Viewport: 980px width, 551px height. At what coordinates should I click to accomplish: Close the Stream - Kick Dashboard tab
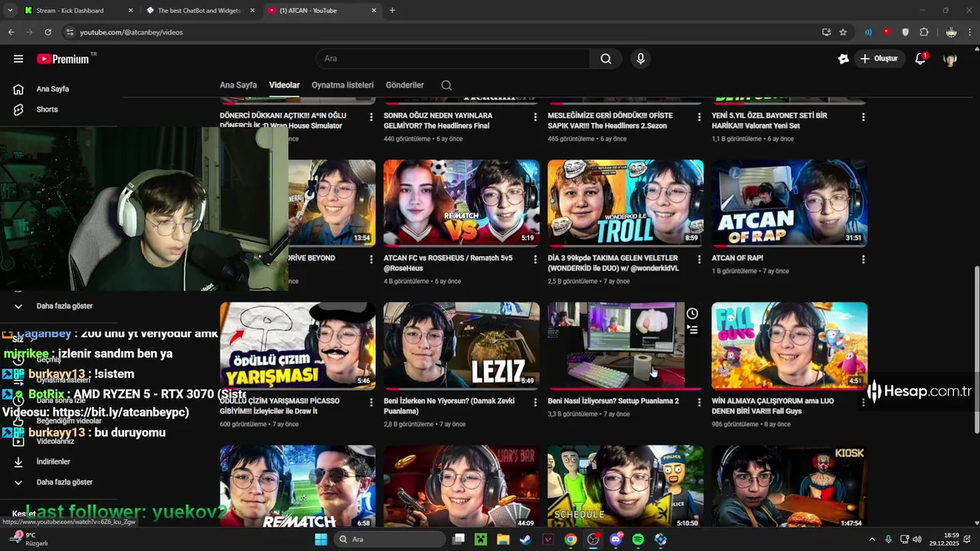(x=130, y=10)
